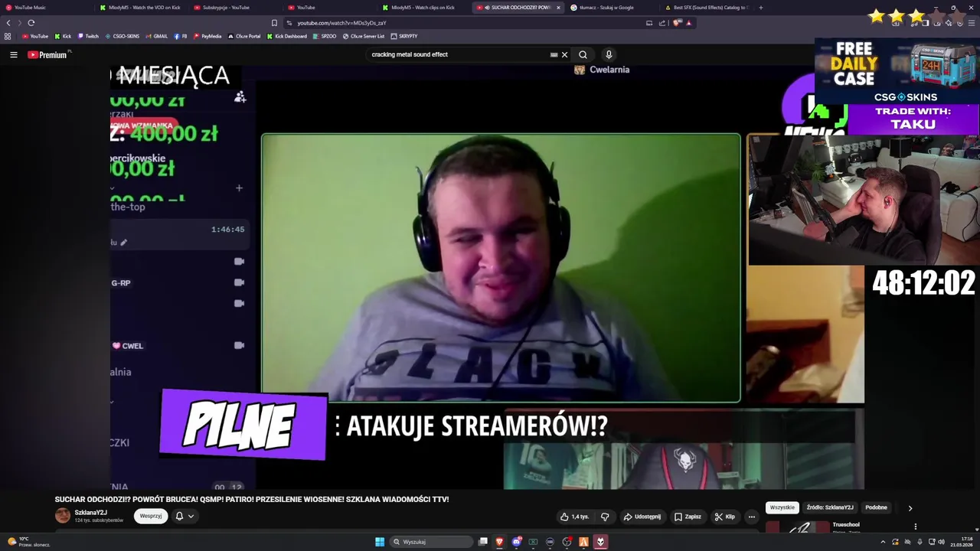
Task: Open the browser apps grid icon
Action: point(8,36)
